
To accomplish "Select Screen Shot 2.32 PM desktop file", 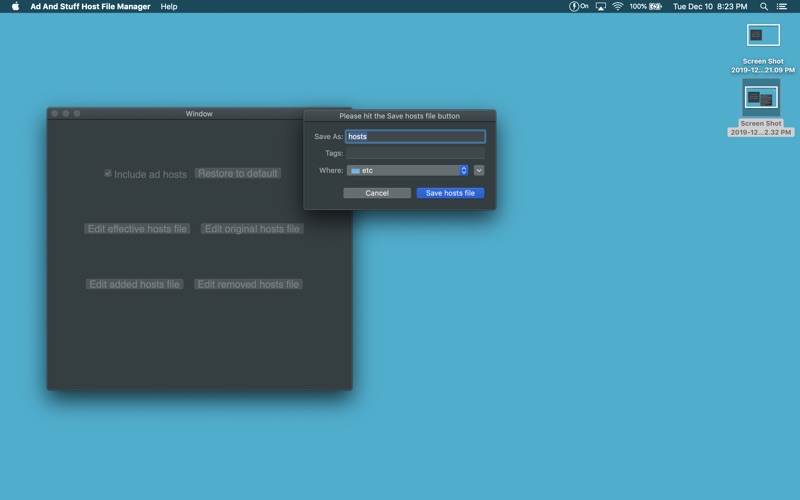I will tap(761, 108).
